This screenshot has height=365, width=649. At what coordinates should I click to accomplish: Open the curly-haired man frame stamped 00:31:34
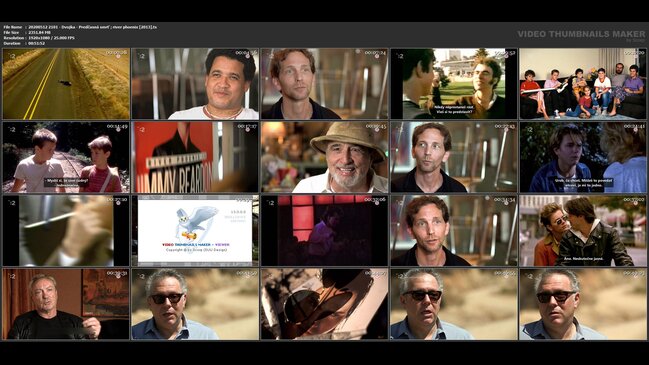tap(454, 231)
